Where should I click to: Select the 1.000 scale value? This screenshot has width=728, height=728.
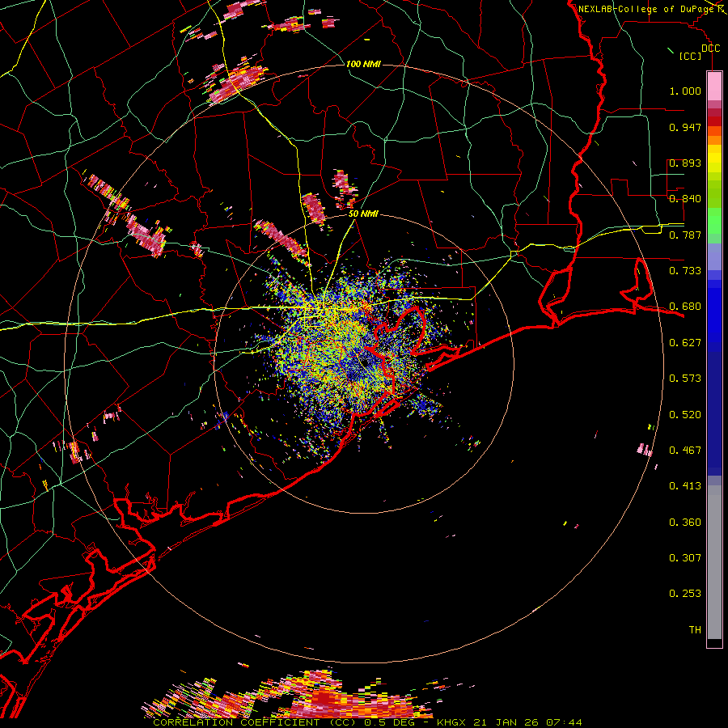[x=685, y=91]
